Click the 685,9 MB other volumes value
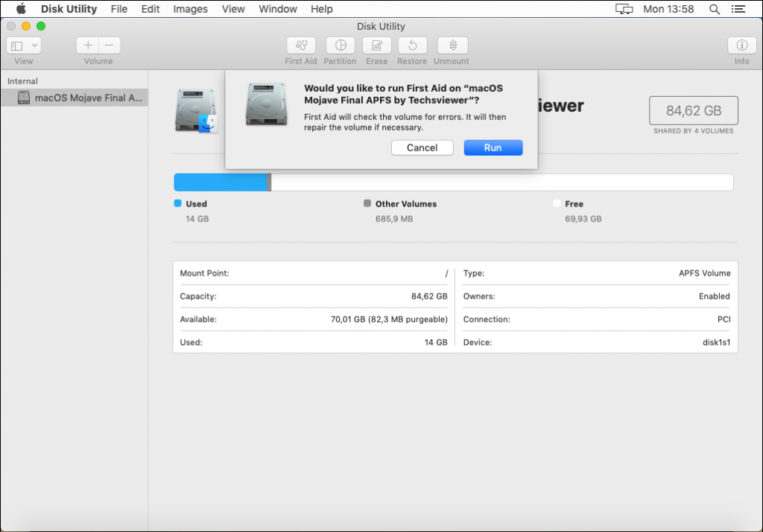Screen dimensions: 763x532 coord(394,218)
